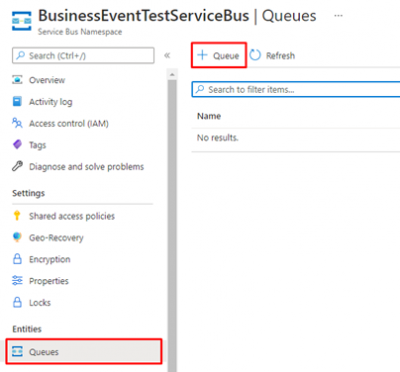Open the Geo-Recovery menu item

56,238
